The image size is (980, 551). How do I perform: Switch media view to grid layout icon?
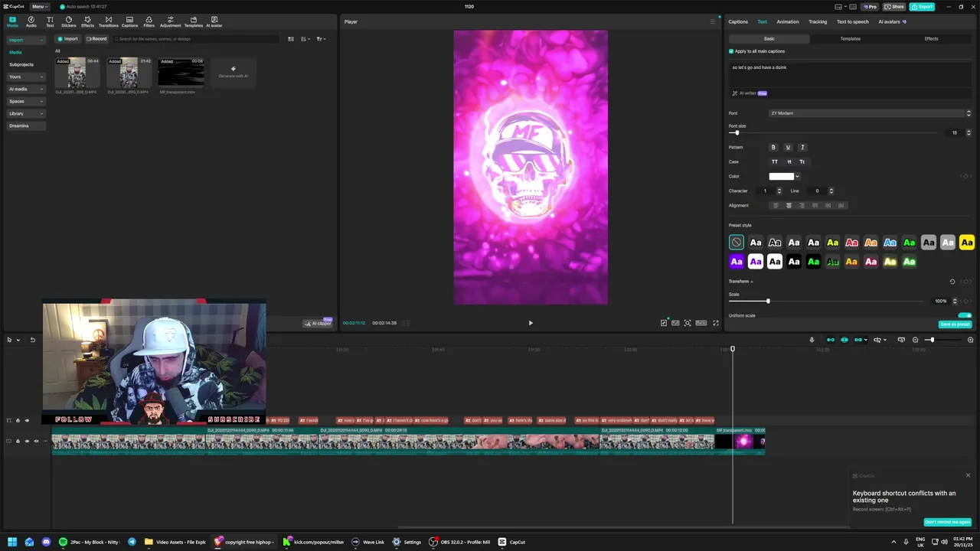coord(291,39)
